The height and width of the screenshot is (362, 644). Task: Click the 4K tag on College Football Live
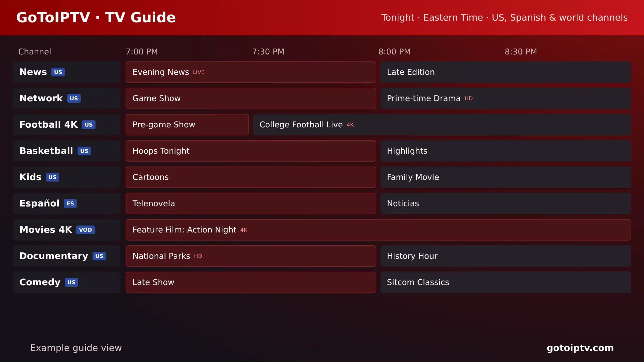pyautogui.click(x=350, y=125)
